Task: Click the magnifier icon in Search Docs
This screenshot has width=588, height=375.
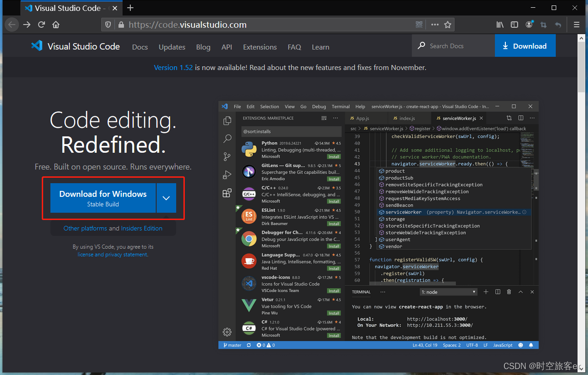Action: point(422,46)
